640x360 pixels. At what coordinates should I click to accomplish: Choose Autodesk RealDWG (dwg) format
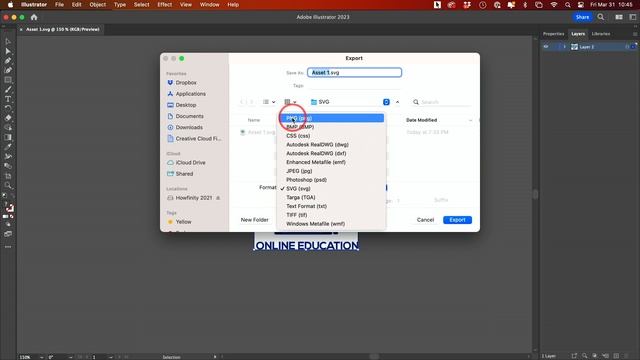click(x=331, y=144)
